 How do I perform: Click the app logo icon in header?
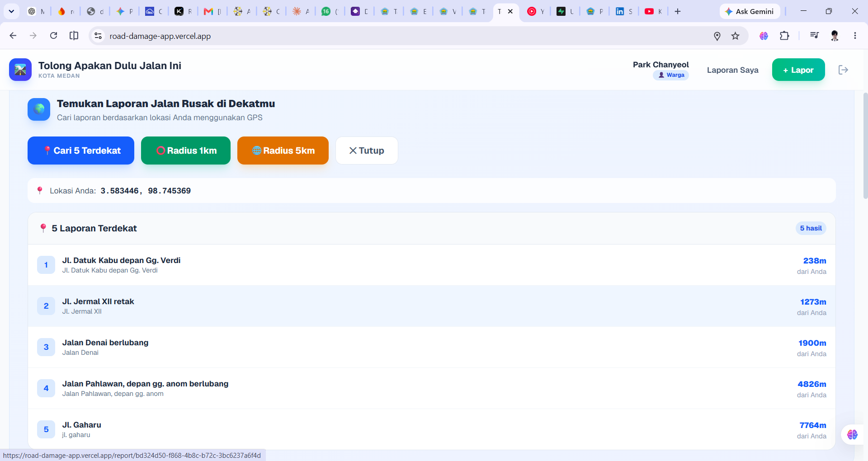click(20, 70)
